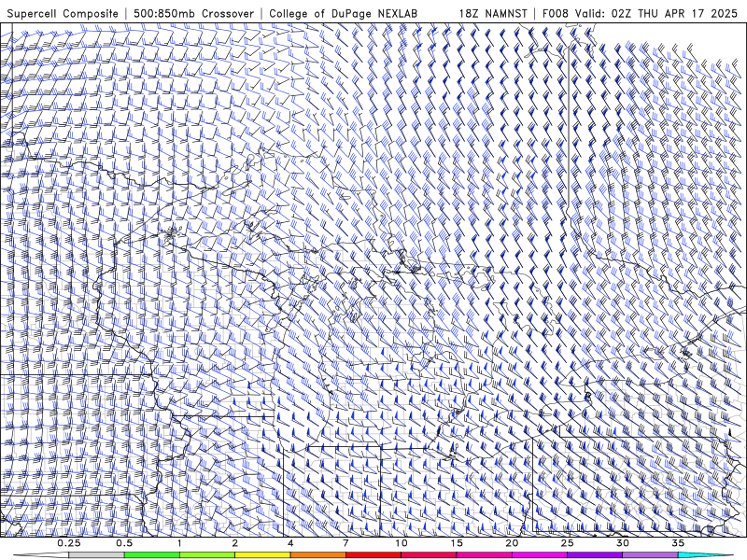The height and width of the screenshot is (560, 747).
Task: Click the "F008 Valid: 02Z THU APR 17 2025" text
Action: (x=640, y=13)
